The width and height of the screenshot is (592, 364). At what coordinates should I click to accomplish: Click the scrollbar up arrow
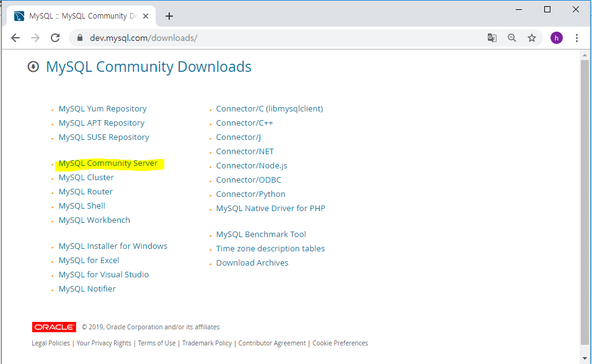585,55
